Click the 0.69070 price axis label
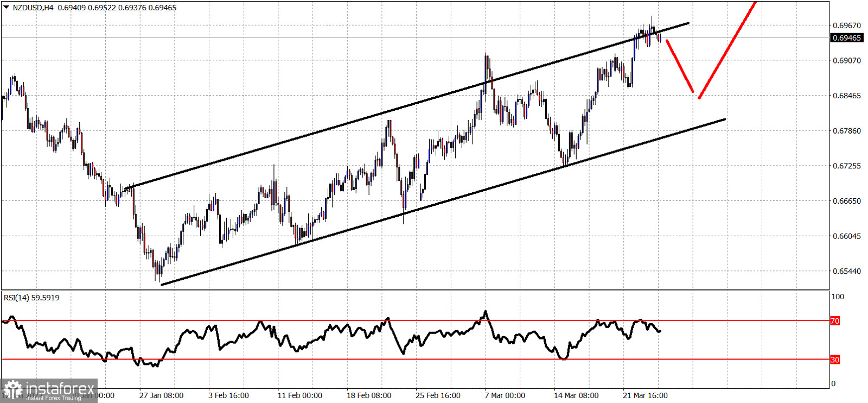The height and width of the screenshot is (403, 868). coord(846,60)
